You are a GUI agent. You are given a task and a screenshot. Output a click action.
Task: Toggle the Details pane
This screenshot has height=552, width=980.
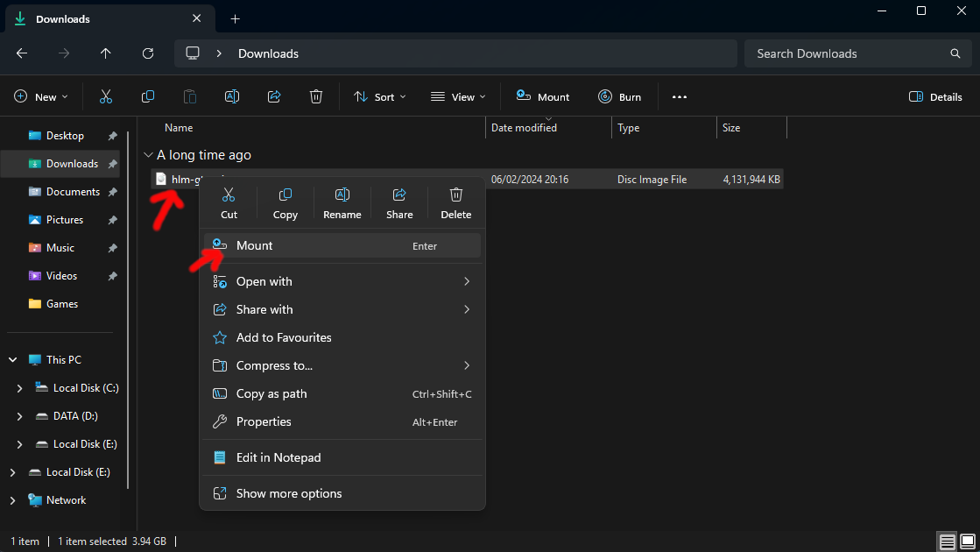click(935, 97)
